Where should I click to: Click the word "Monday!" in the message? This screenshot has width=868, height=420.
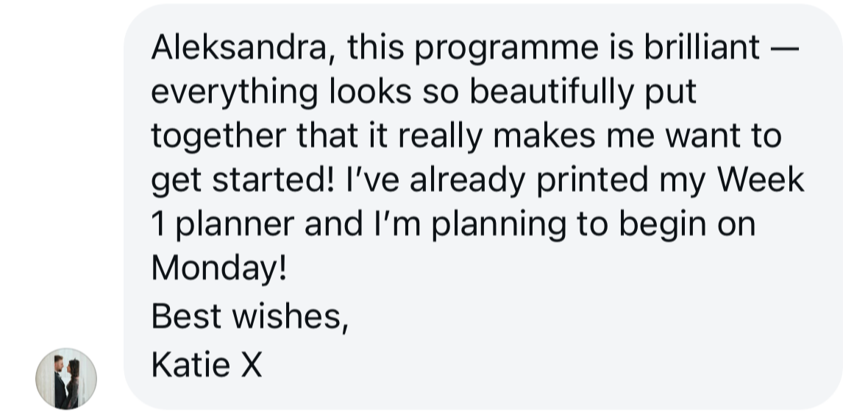219,269
